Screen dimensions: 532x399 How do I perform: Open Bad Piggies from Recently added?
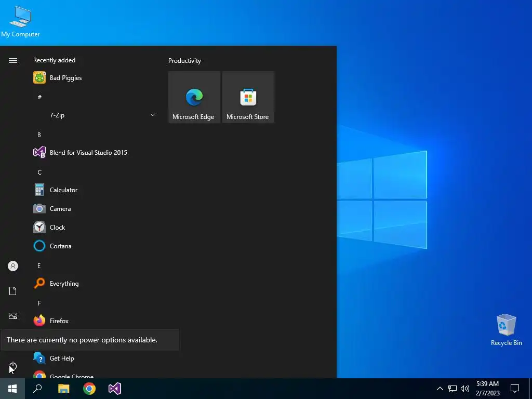click(95, 78)
